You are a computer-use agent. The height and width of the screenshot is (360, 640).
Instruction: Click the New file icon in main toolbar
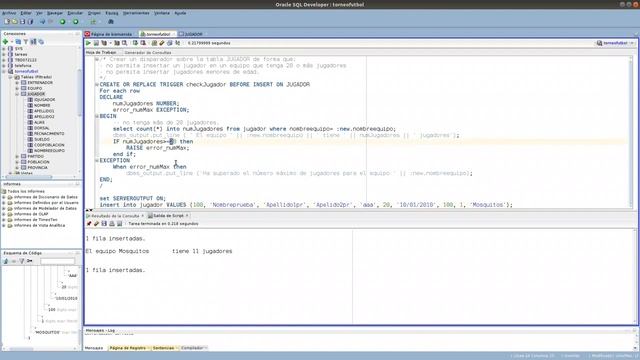tap(7, 22)
